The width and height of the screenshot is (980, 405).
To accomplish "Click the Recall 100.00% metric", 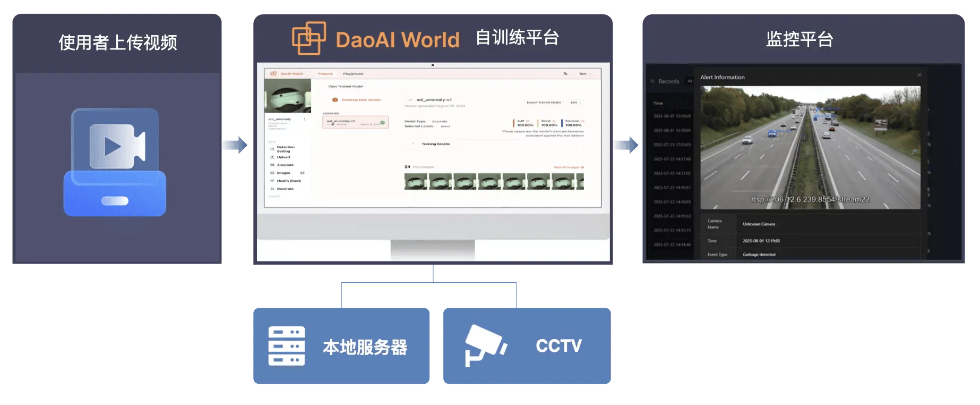I will [548, 123].
